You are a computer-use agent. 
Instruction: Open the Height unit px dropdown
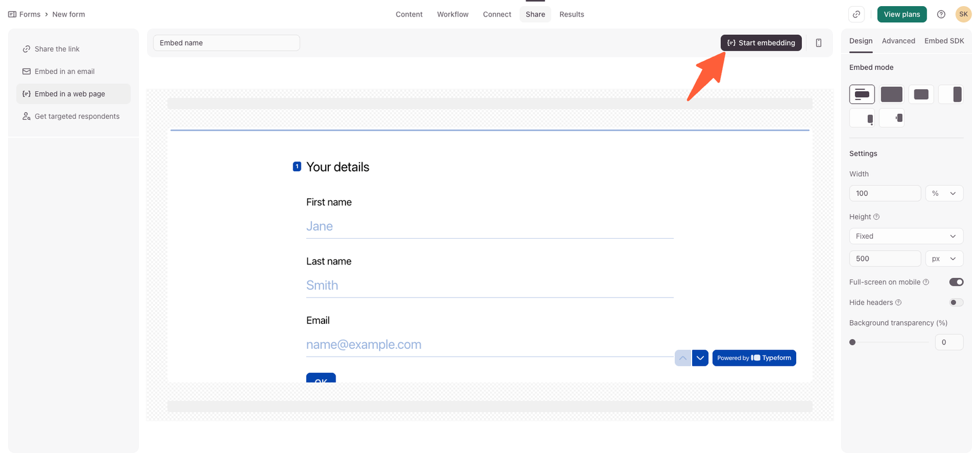(944, 259)
